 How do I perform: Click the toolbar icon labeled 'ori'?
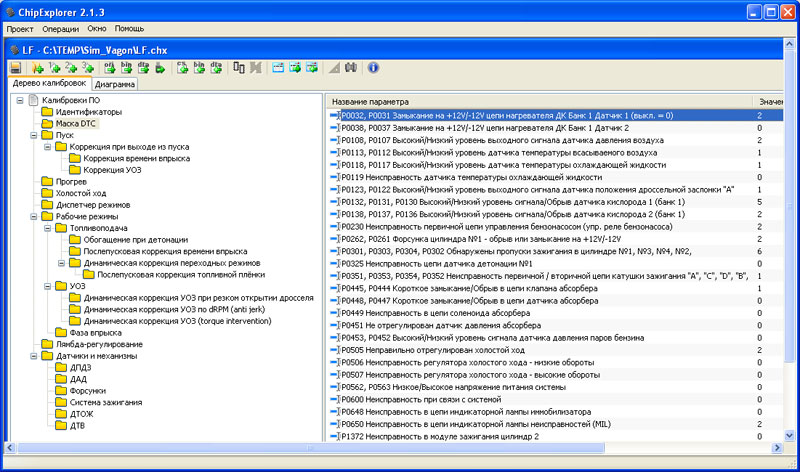(110, 68)
